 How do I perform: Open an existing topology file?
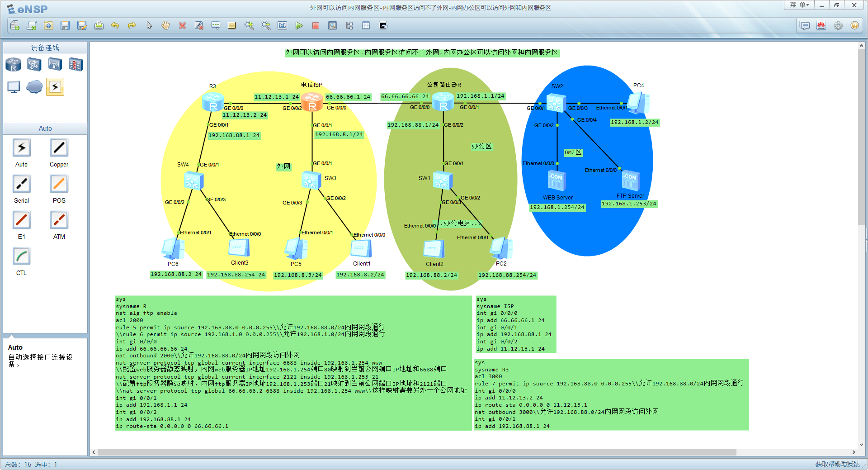click(x=48, y=25)
